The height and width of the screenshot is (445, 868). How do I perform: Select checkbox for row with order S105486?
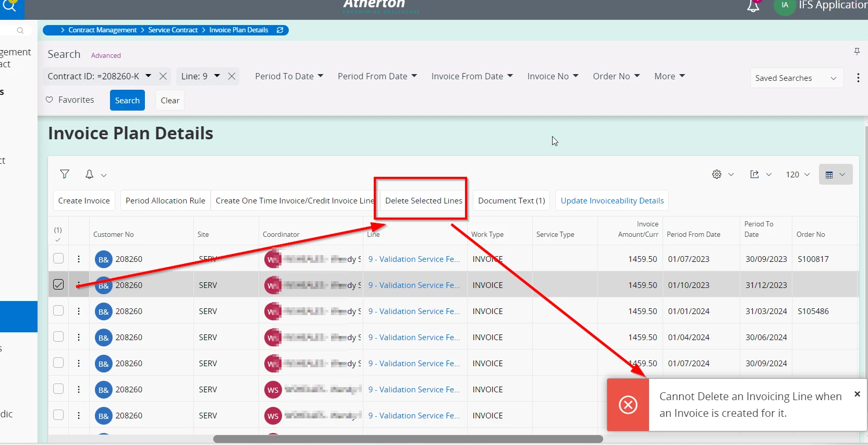[x=58, y=310]
